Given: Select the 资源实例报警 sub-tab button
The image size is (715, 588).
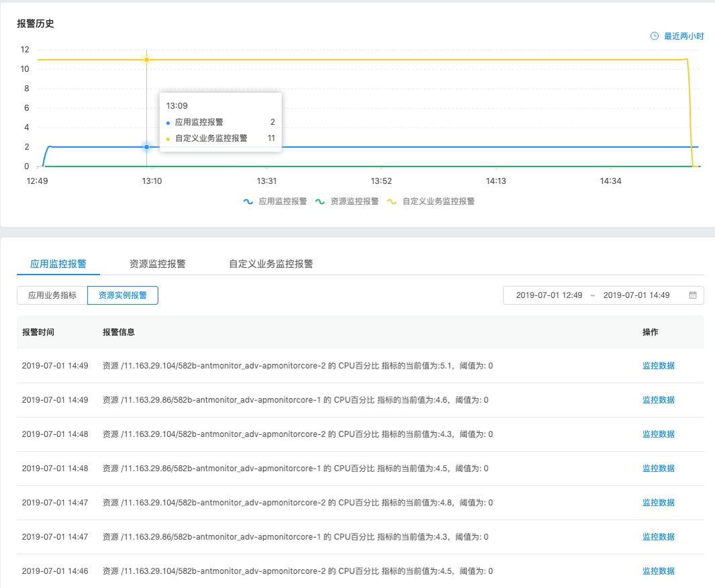Looking at the screenshot, I should (x=123, y=295).
